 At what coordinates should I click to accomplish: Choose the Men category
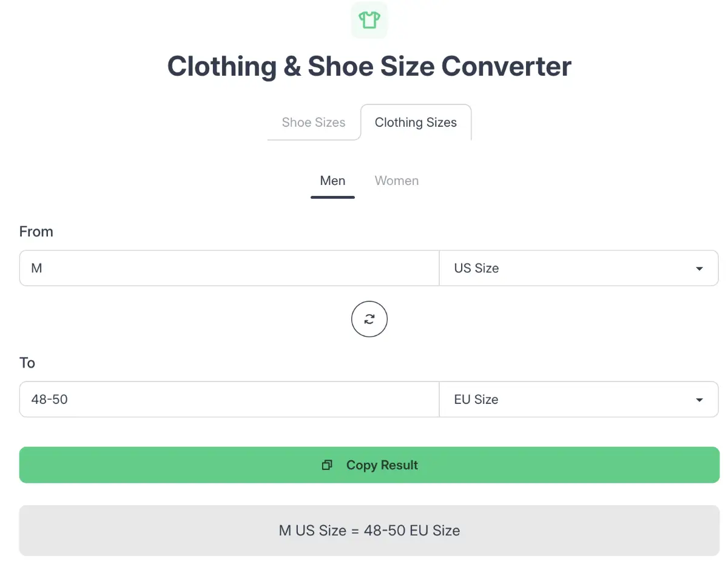(x=332, y=181)
